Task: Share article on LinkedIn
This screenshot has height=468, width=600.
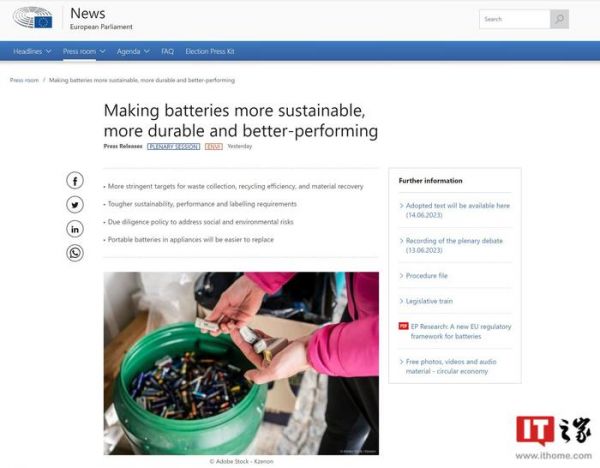Action: (x=75, y=229)
